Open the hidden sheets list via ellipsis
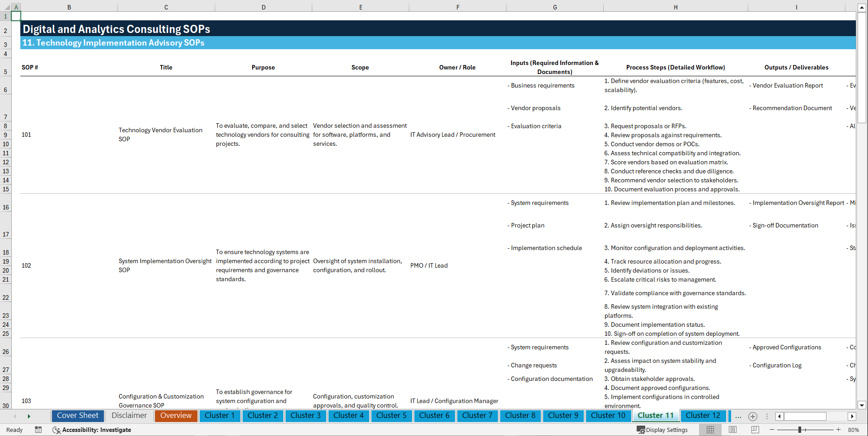 738,416
